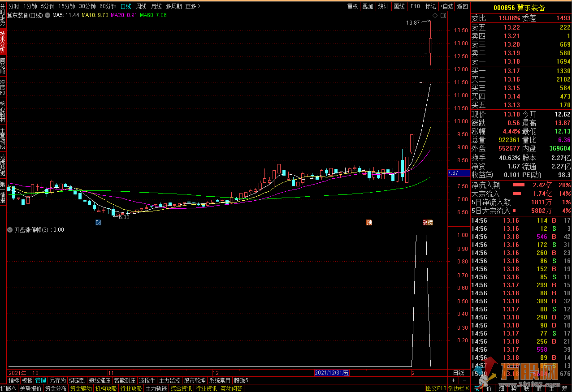
Task: Open the F10 company info
Action: click(415, 6)
